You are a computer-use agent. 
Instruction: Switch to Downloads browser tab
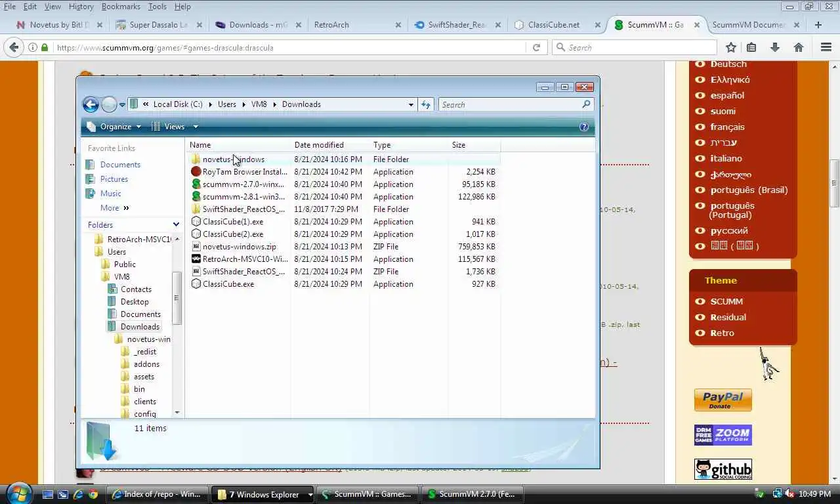pos(259,25)
